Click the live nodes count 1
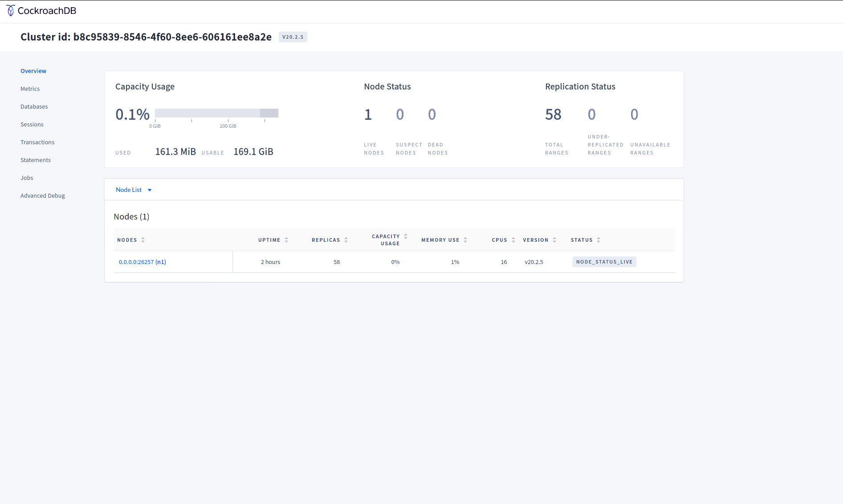Screen dimensions: 843x504 pyautogui.click(x=368, y=114)
